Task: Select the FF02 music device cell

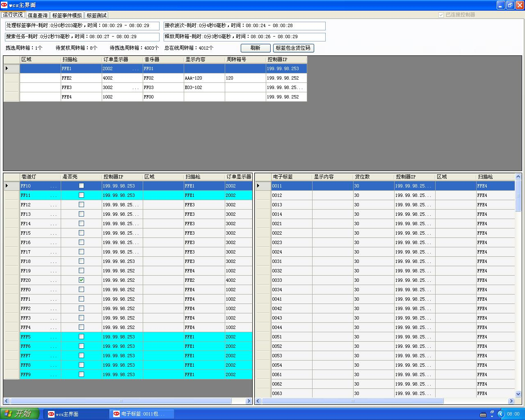Action: [x=163, y=78]
